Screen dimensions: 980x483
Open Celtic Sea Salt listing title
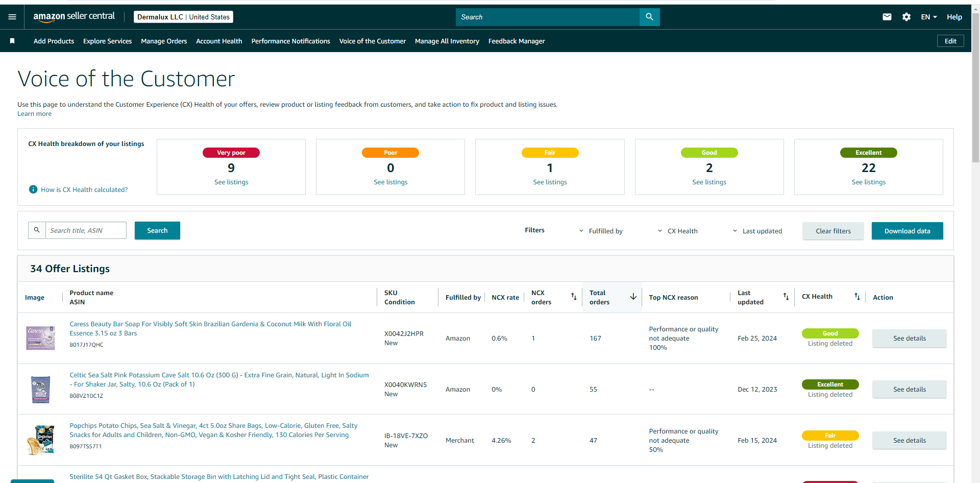point(219,379)
